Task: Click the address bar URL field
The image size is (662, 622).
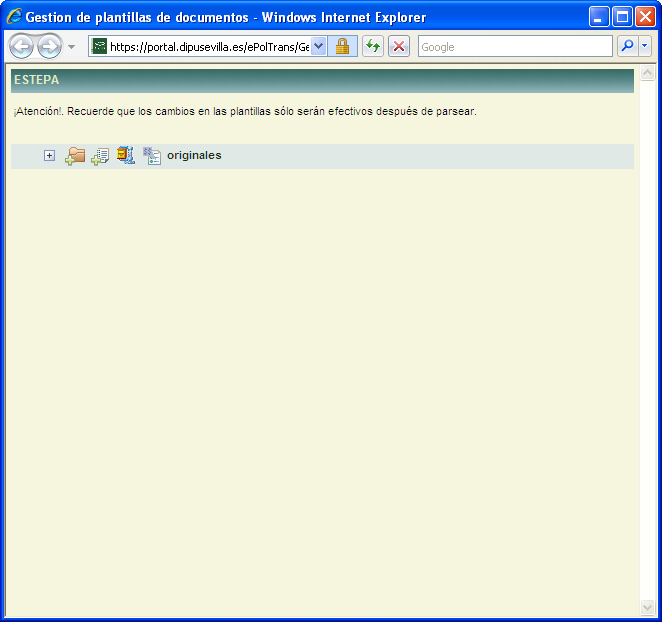Action: coord(208,47)
